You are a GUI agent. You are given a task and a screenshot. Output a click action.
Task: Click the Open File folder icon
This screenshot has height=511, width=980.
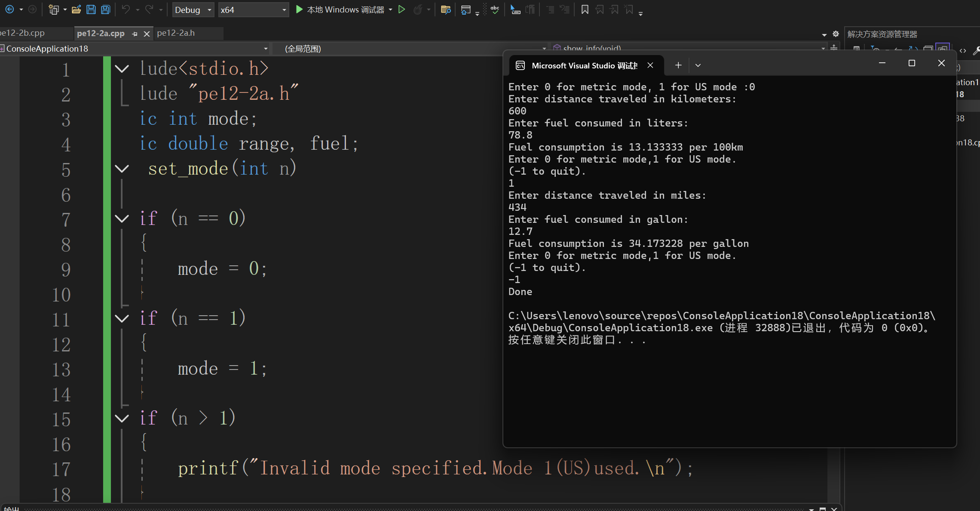(x=76, y=9)
